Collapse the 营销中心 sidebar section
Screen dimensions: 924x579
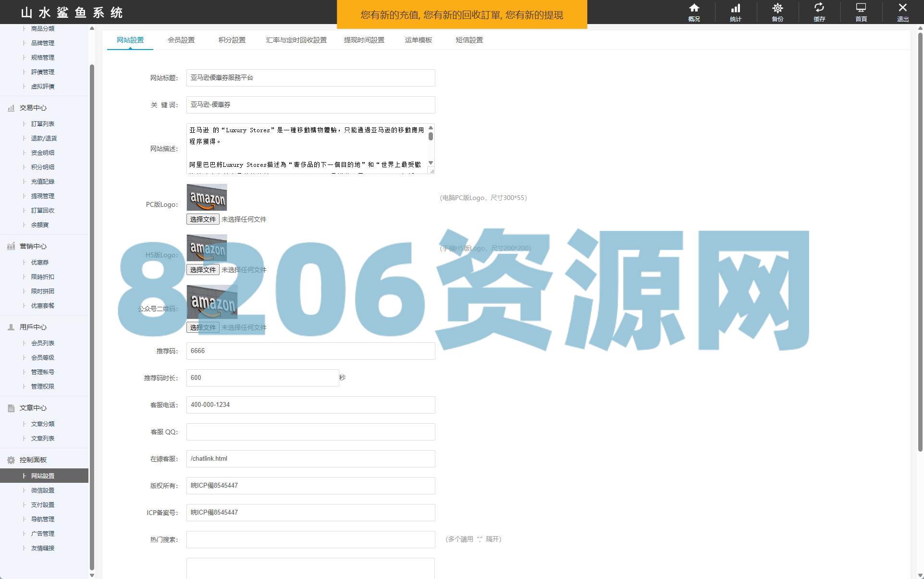point(33,246)
